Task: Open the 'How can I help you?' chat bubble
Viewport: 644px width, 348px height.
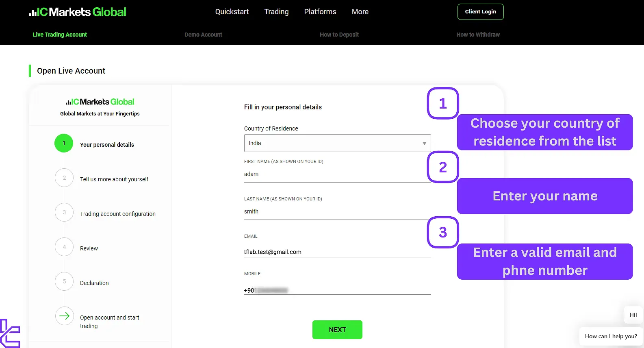Action: coord(611,336)
